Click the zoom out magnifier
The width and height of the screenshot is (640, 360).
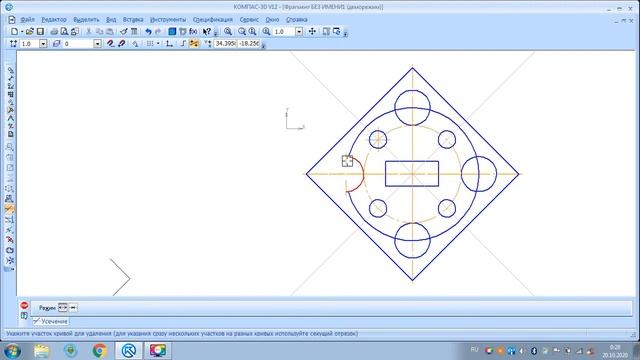click(x=242, y=31)
